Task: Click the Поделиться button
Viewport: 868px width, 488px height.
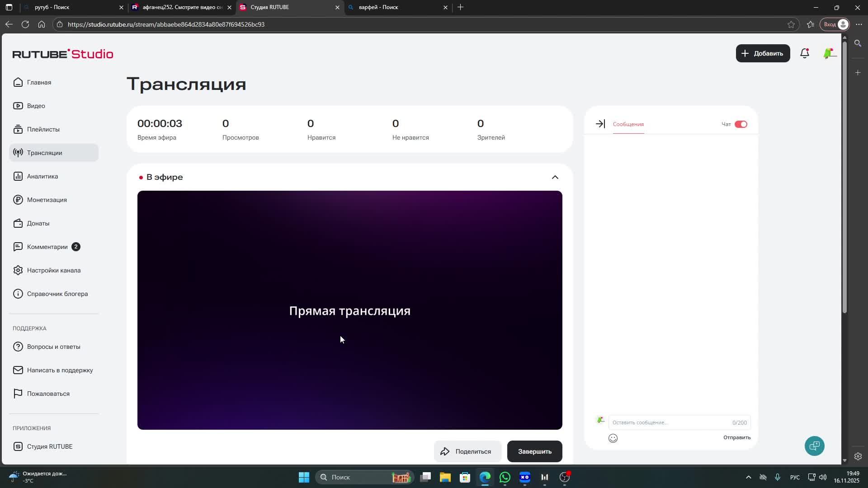Action: pyautogui.click(x=467, y=451)
